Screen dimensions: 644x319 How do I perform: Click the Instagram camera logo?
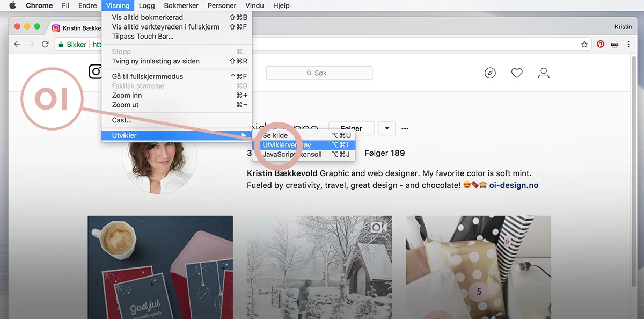coord(95,71)
